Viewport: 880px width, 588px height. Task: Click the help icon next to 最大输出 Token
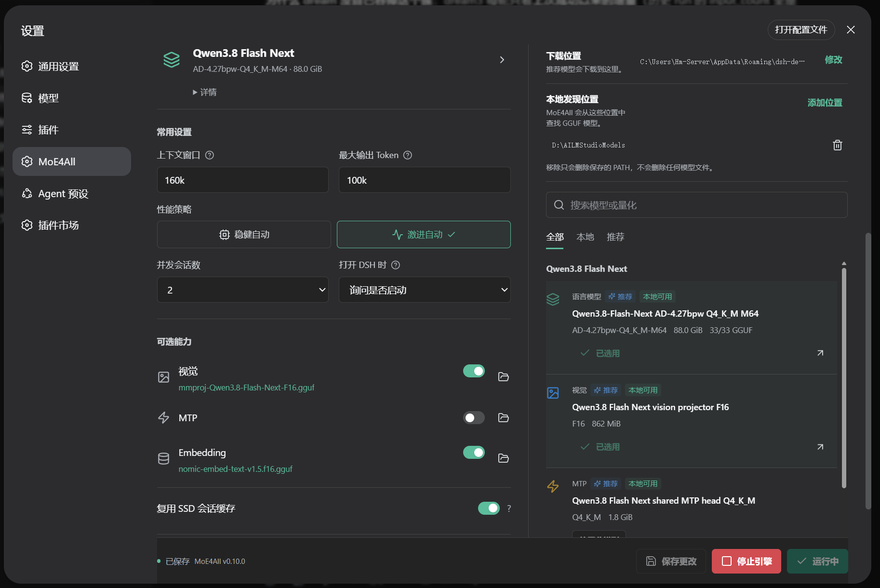pos(408,155)
